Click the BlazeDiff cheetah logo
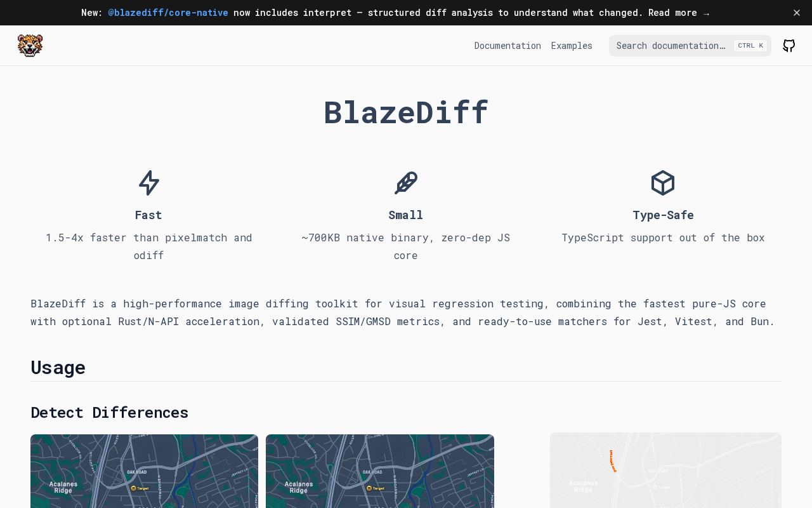Image resolution: width=812 pixels, height=508 pixels. tap(30, 46)
